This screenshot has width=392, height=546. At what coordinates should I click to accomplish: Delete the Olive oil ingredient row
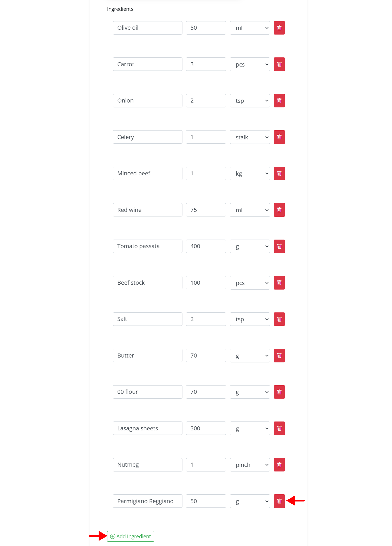point(279,28)
